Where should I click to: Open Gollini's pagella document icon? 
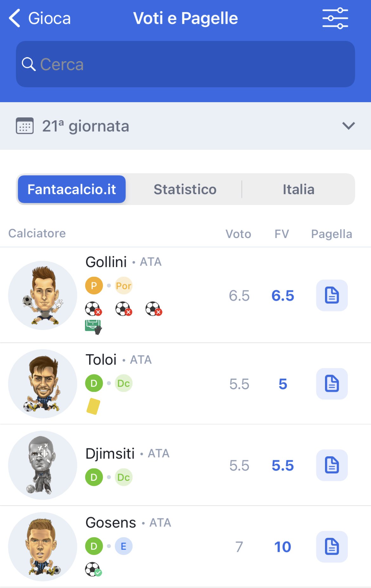[x=332, y=295]
